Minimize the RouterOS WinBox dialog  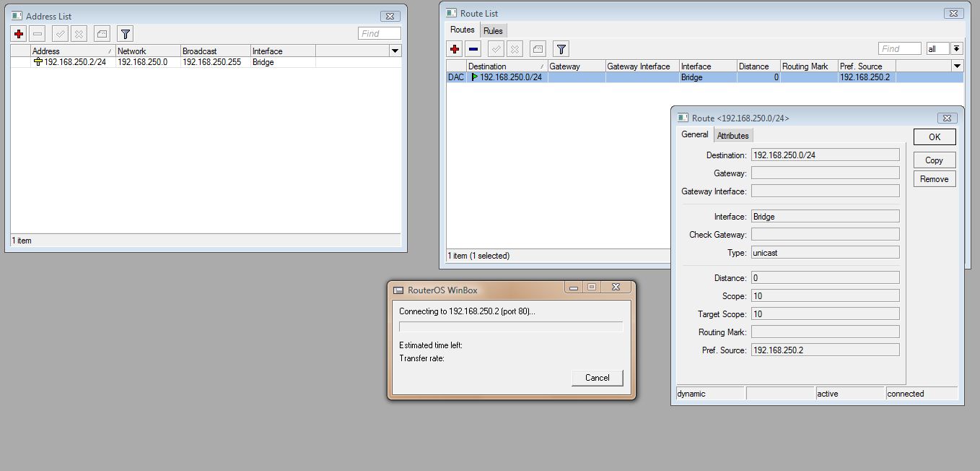574,288
